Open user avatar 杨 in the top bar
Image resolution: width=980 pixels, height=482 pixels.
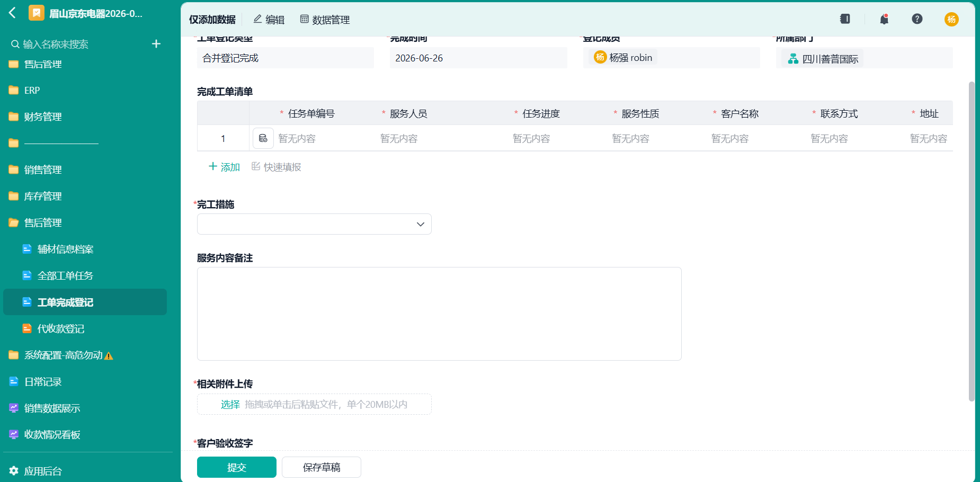(x=951, y=20)
